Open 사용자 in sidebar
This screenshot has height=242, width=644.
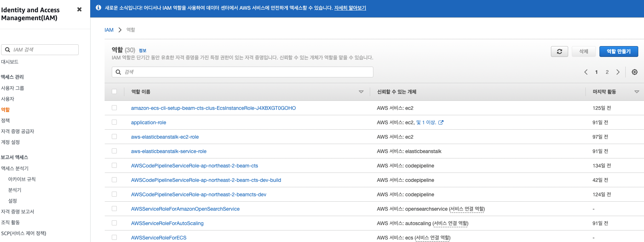(8, 99)
